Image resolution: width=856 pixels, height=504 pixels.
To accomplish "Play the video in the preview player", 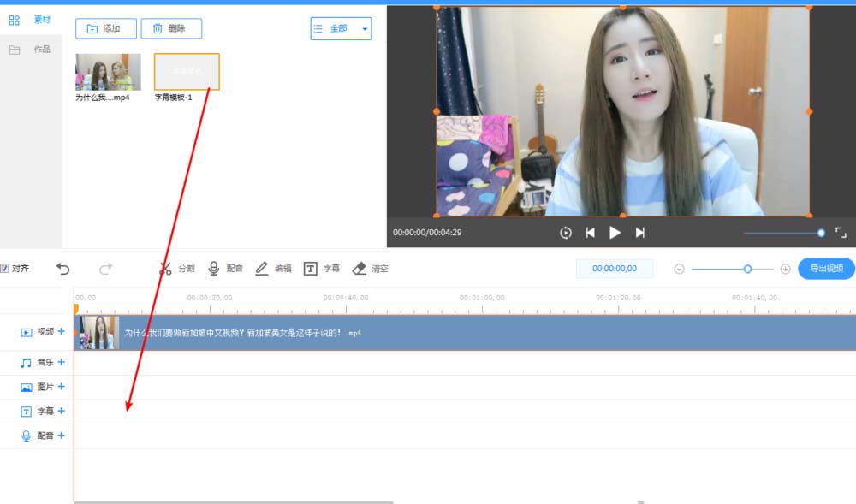I will pos(614,231).
